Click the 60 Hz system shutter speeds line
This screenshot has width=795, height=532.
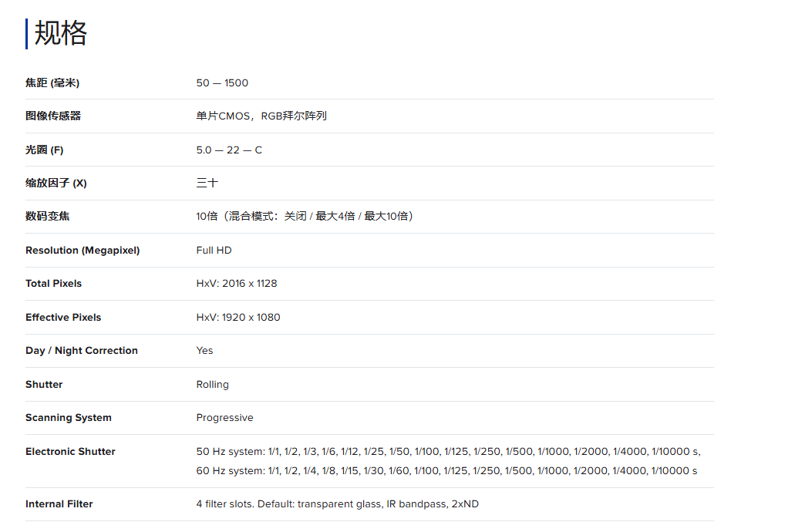pyautogui.click(x=446, y=470)
